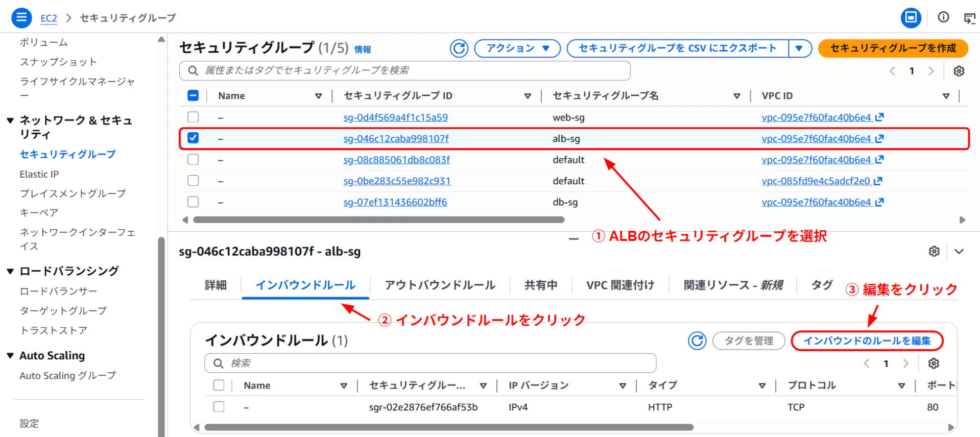Click インバウンドのルールを編集 button
The image size is (980, 437).
tap(867, 341)
